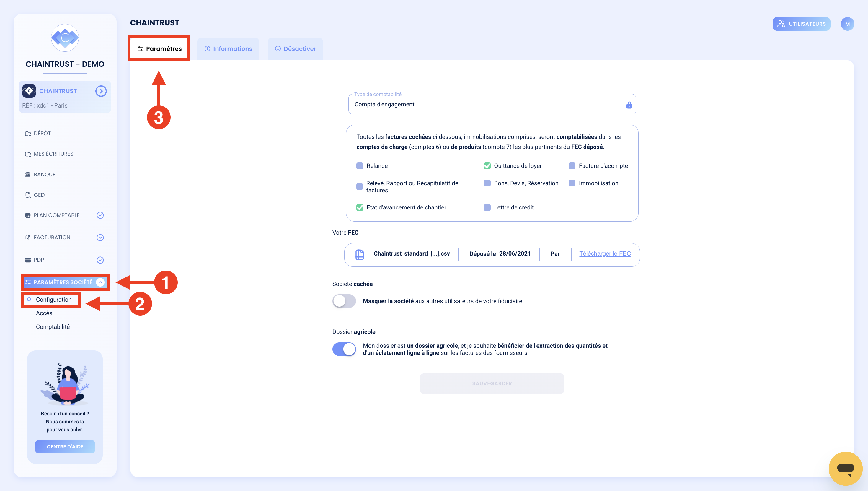The width and height of the screenshot is (868, 491).
Task: Select the Configuration submenu item
Action: click(53, 300)
